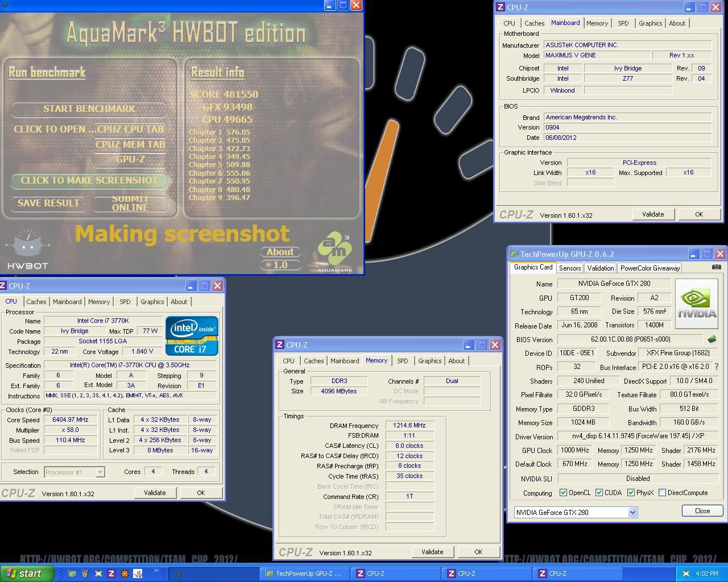728x582 pixels.
Task: Click the About button in AquaMark
Action: [x=280, y=252]
